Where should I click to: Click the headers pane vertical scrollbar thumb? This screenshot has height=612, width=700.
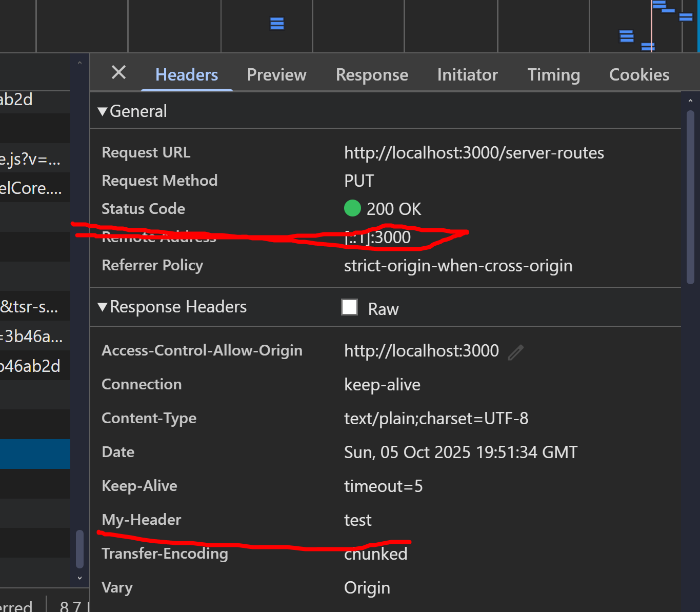pyautogui.click(x=690, y=195)
